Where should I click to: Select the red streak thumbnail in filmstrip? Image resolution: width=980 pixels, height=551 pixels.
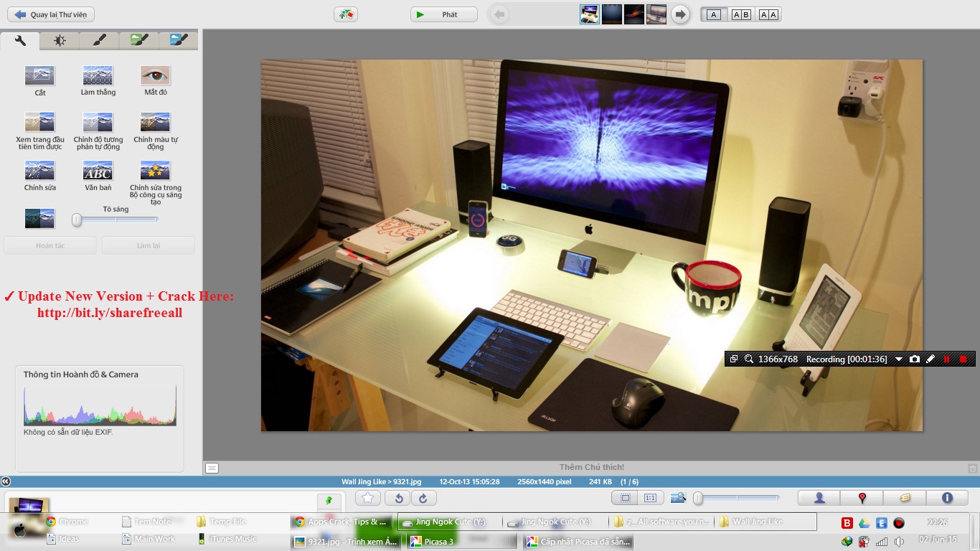634,14
